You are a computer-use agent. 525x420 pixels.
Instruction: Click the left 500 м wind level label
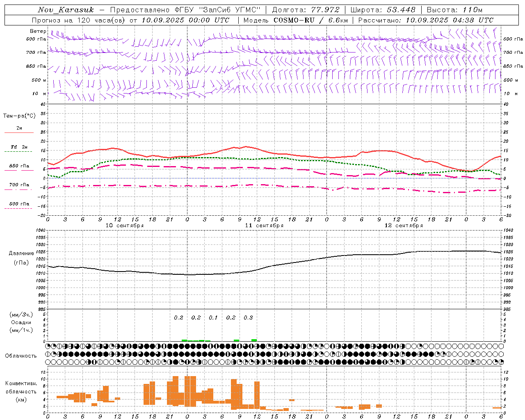click(x=39, y=80)
